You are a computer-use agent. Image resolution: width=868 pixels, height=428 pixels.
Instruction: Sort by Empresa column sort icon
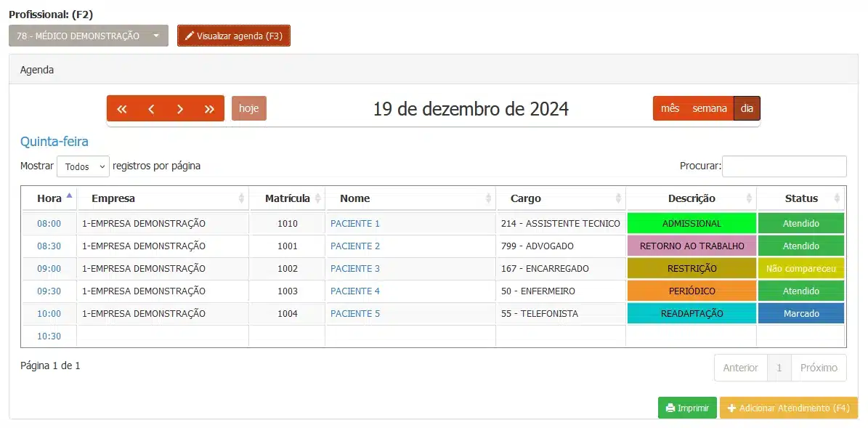point(241,198)
